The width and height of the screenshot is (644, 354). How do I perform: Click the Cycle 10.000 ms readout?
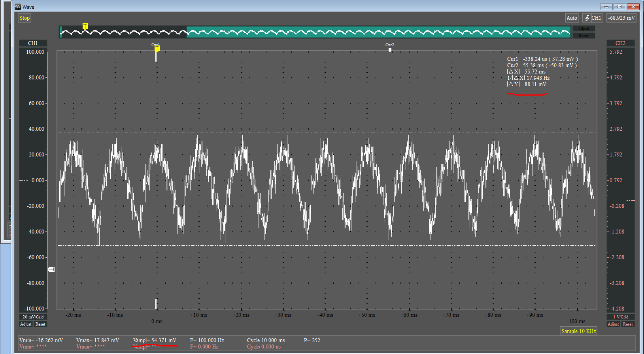click(266, 340)
